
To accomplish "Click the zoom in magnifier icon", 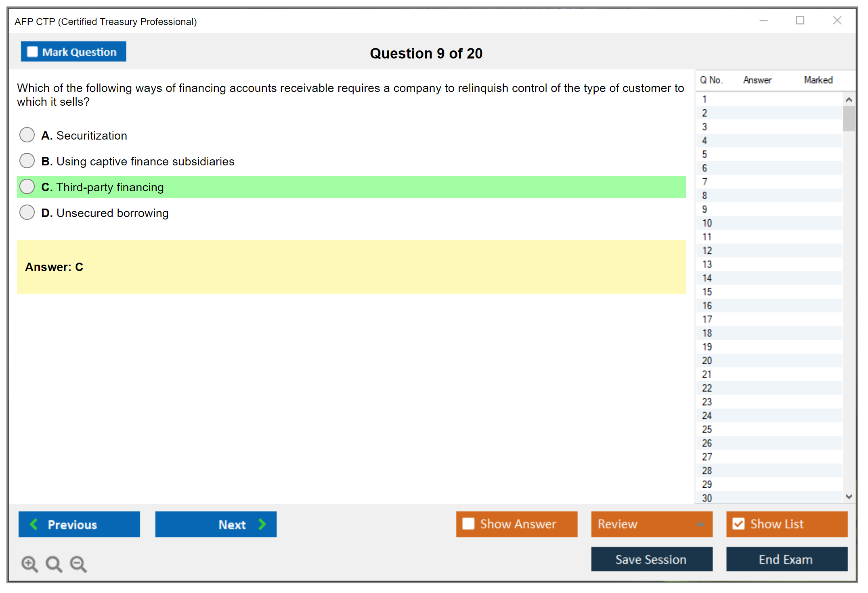I will tap(29, 564).
